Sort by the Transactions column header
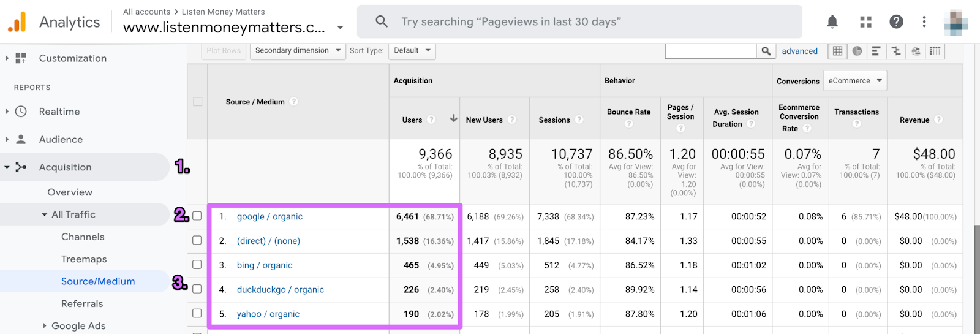Viewport: 980px width, 334px height. coord(856,112)
